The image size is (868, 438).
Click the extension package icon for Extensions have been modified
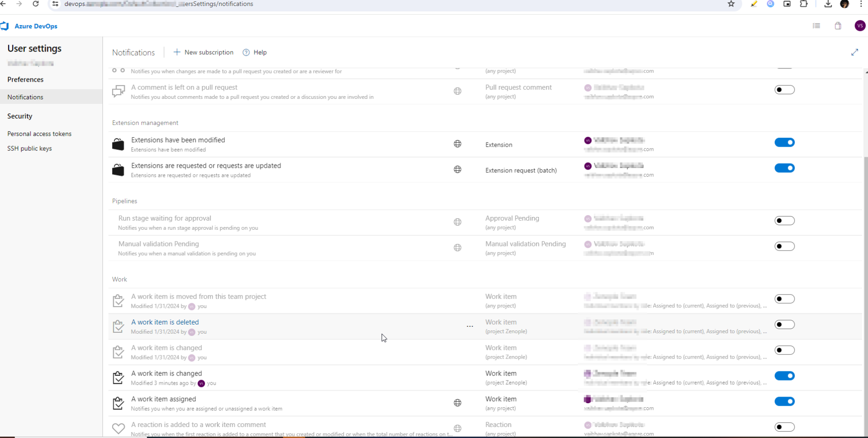click(118, 144)
